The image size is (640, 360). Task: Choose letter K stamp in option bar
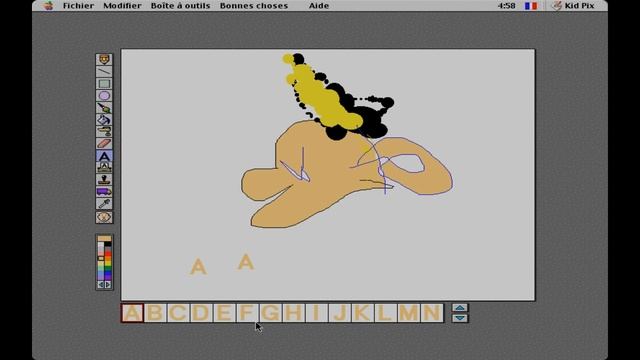tap(362, 313)
